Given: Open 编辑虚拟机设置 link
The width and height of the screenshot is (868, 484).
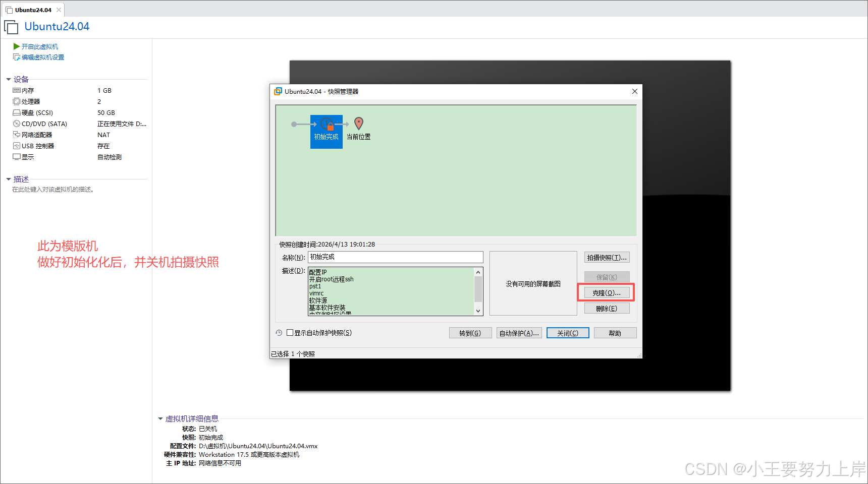Looking at the screenshot, I should click(43, 57).
